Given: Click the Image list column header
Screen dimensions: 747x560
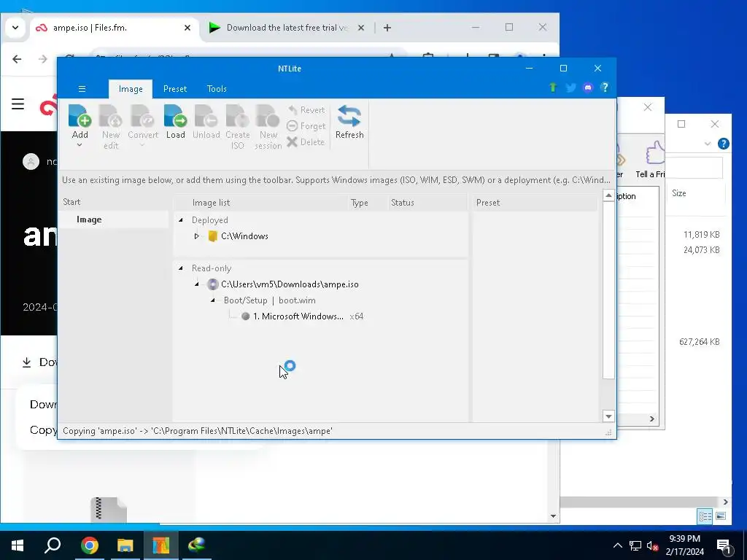Looking at the screenshot, I should (x=211, y=203).
